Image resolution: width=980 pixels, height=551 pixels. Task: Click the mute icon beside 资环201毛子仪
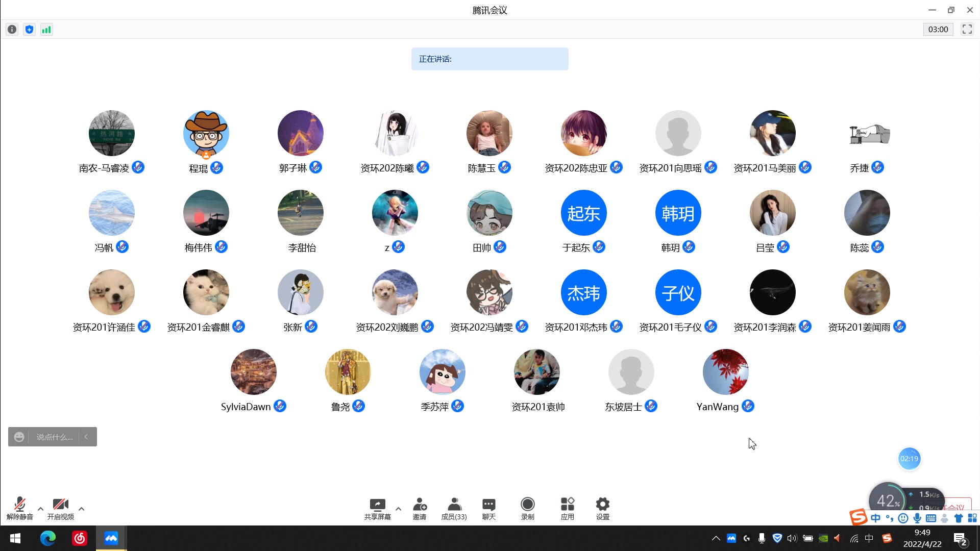point(710,327)
